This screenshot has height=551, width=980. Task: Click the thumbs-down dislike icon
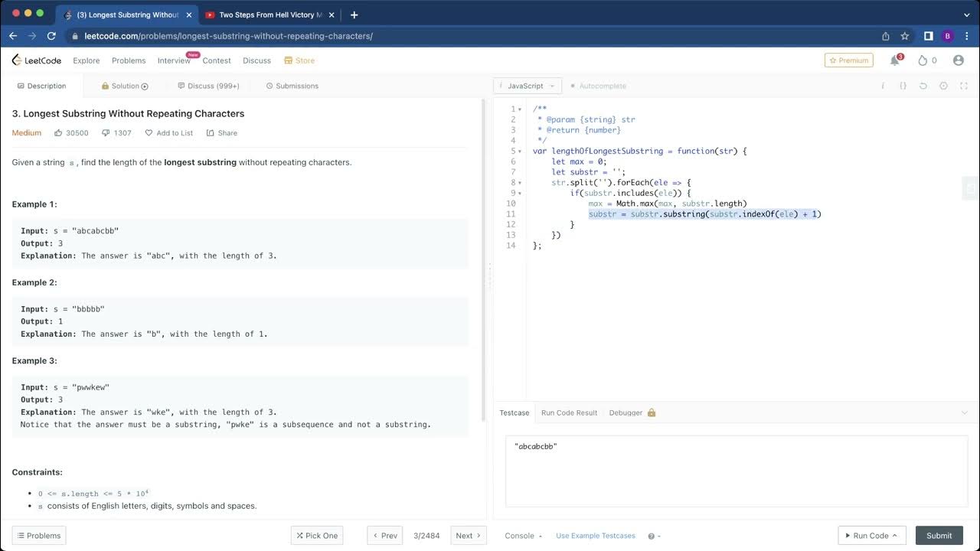click(x=106, y=133)
